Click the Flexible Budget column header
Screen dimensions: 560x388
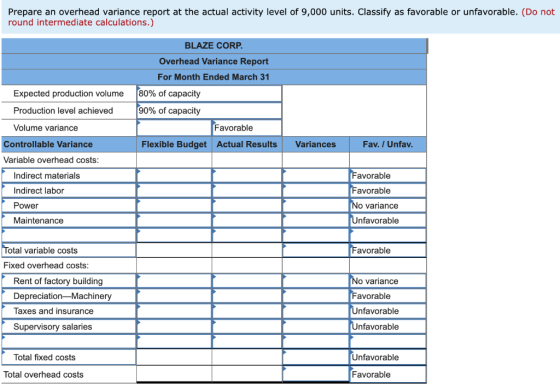tap(174, 144)
